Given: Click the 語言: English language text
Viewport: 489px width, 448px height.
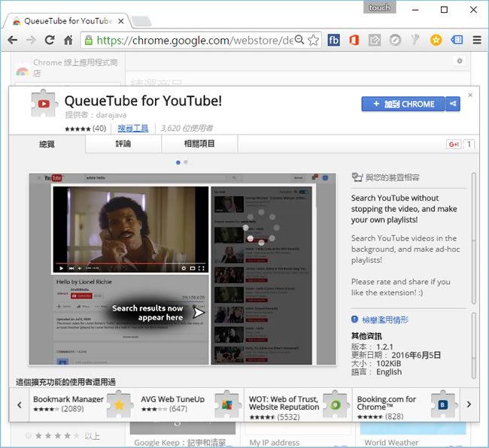Looking at the screenshot, I should [376, 372].
